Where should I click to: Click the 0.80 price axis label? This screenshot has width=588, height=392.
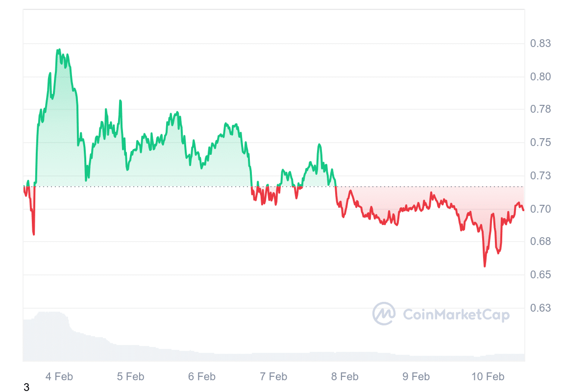(540, 77)
